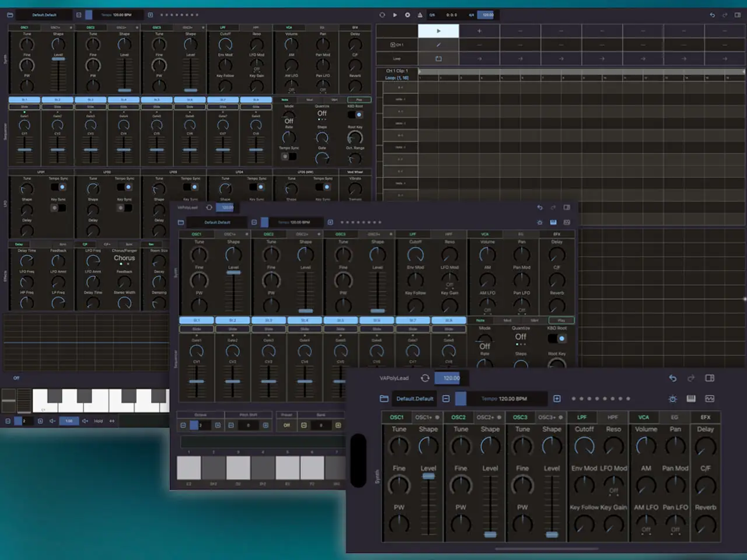Viewport: 747px width, 560px height.
Task: Click Play button in middle window sequencer
Action: pos(561,320)
